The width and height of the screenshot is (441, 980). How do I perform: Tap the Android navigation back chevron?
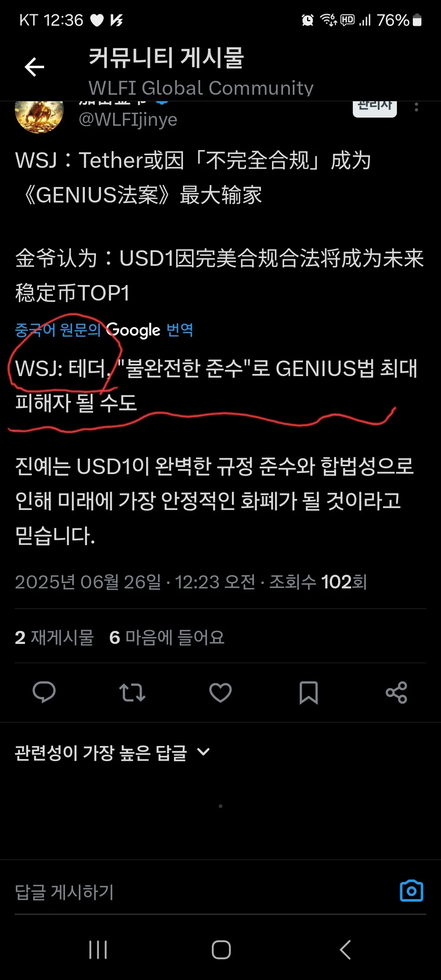pyautogui.click(x=345, y=950)
